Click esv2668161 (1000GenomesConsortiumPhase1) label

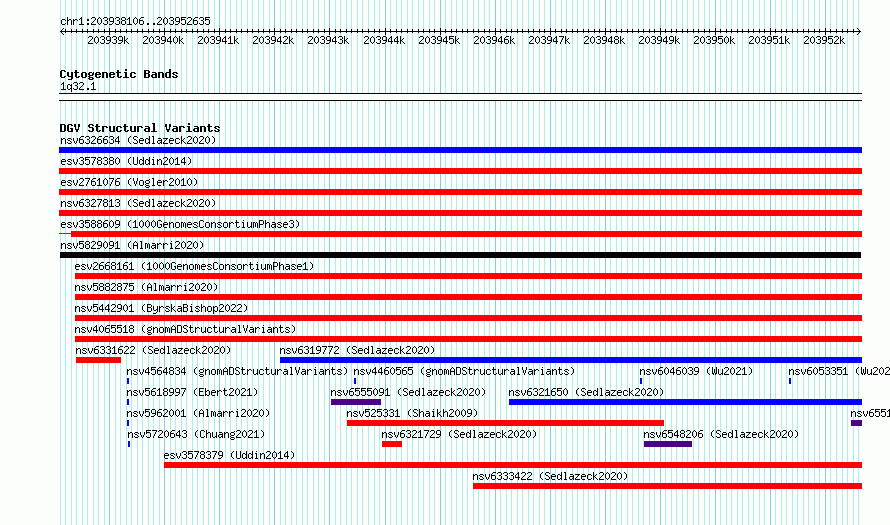[x=194, y=266]
